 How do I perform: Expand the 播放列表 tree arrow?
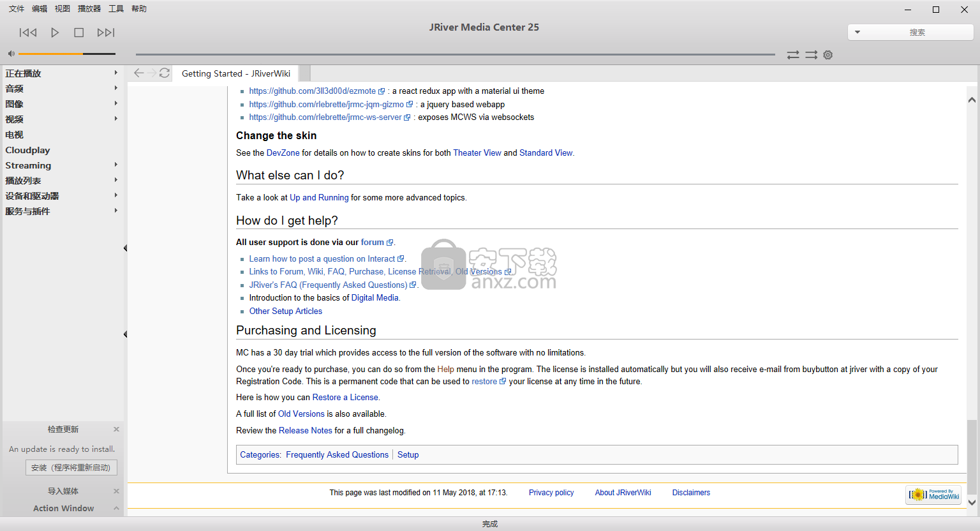click(x=115, y=180)
